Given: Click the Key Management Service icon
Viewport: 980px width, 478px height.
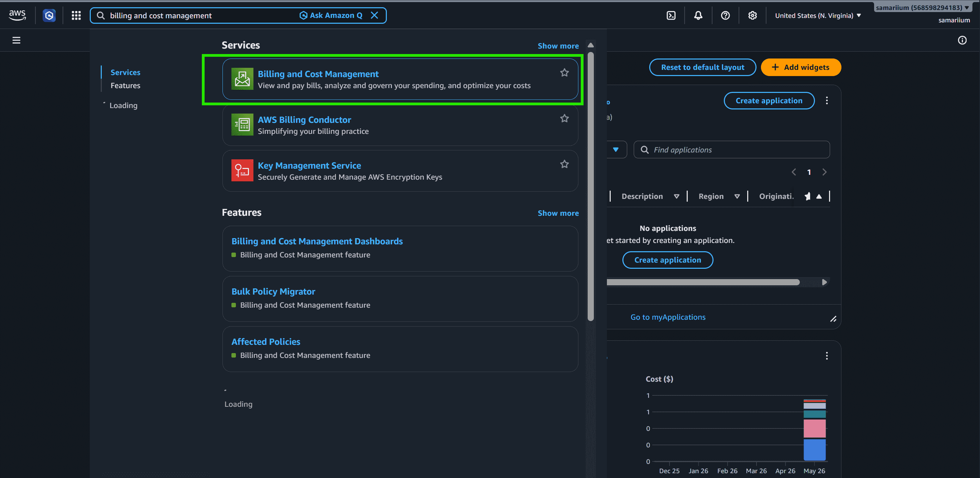Looking at the screenshot, I should click(x=242, y=170).
